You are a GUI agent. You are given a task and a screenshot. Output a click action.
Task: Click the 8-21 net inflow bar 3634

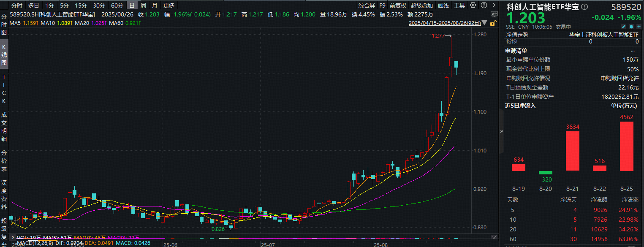point(573,151)
